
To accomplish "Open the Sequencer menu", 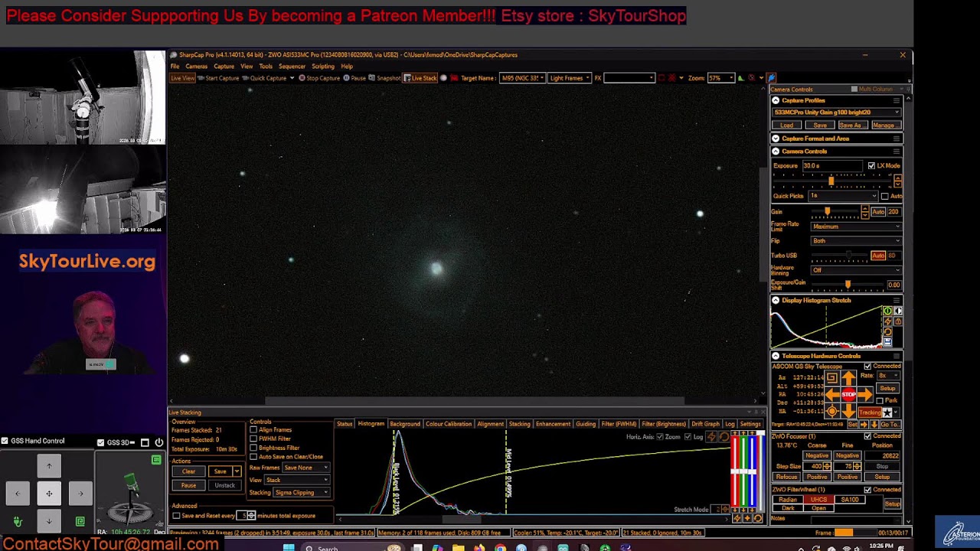I will (292, 67).
